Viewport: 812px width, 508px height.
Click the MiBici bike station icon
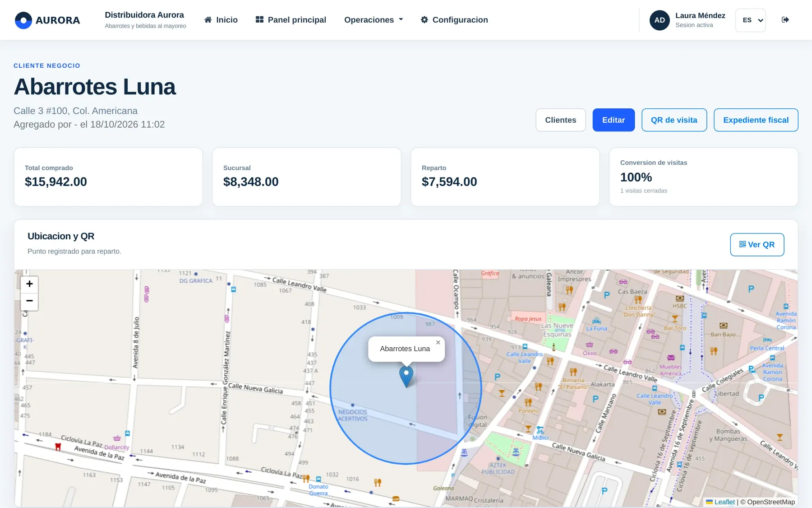[540, 430]
